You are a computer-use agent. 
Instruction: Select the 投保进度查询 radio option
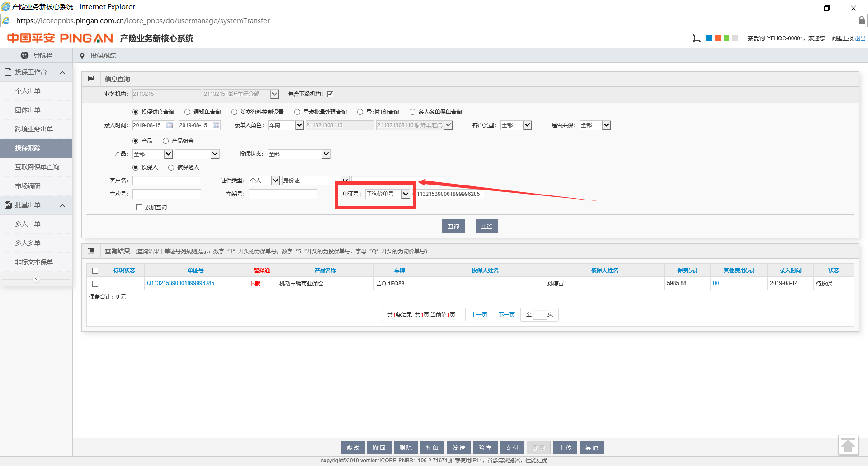135,112
